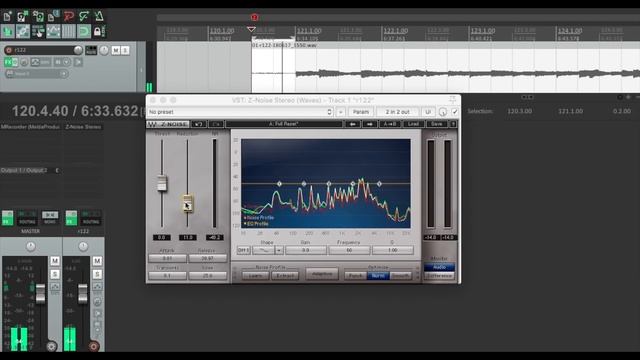Image resolution: width=640 pixels, height=360 pixels.
Task: Click the Attack value field
Action: [167, 258]
